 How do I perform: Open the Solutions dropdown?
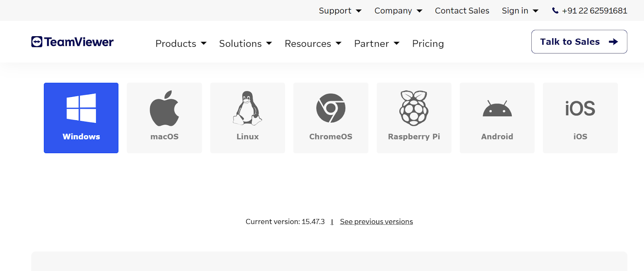tap(245, 43)
